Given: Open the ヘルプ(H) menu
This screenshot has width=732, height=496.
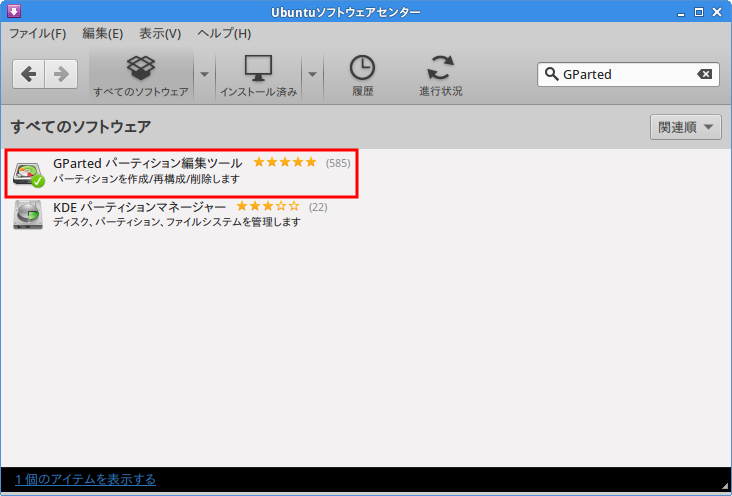Looking at the screenshot, I should coord(224,33).
